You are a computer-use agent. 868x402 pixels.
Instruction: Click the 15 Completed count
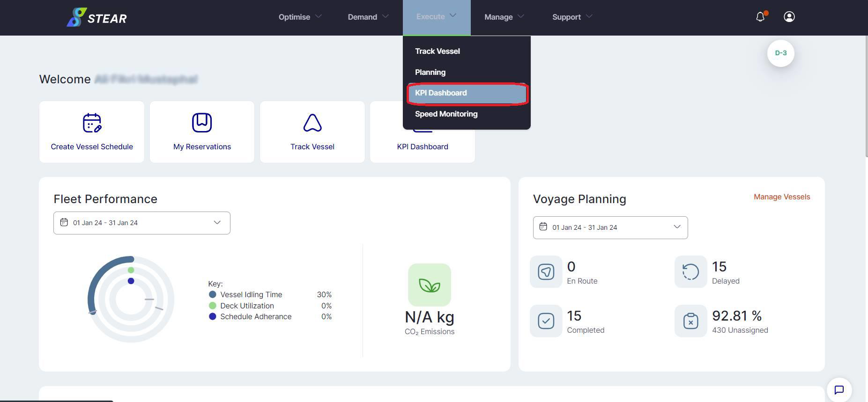click(574, 316)
